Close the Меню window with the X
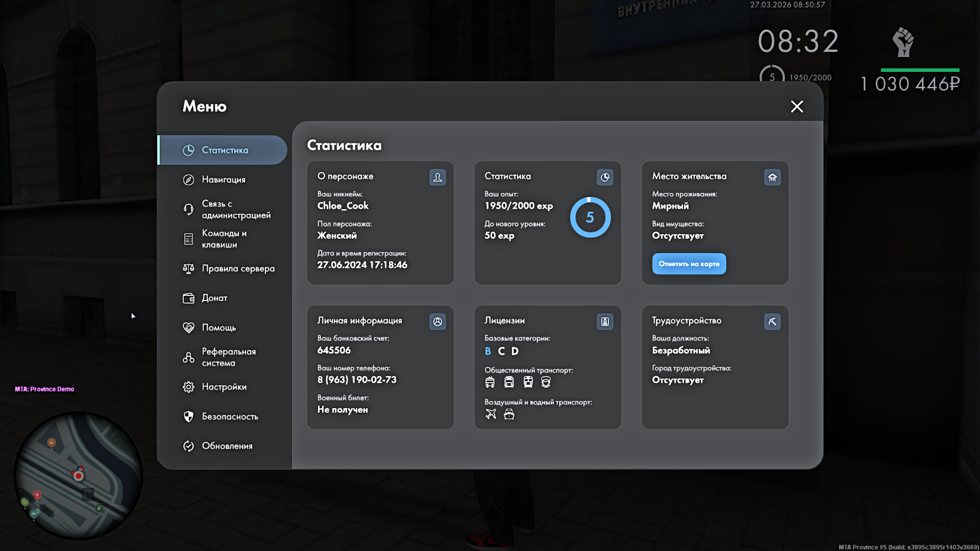Screen dimensions: 980x551 797,106
